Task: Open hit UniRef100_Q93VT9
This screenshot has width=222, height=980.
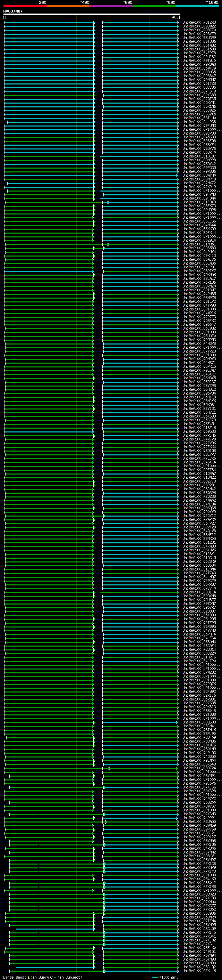Action: point(199,34)
